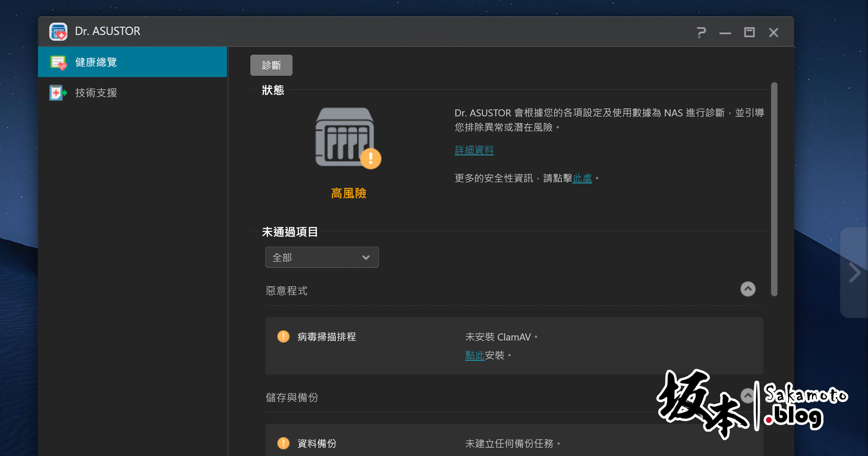Click the 健康總覽 heart checklist icon
The image size is (868, 456).
[58, 62]
